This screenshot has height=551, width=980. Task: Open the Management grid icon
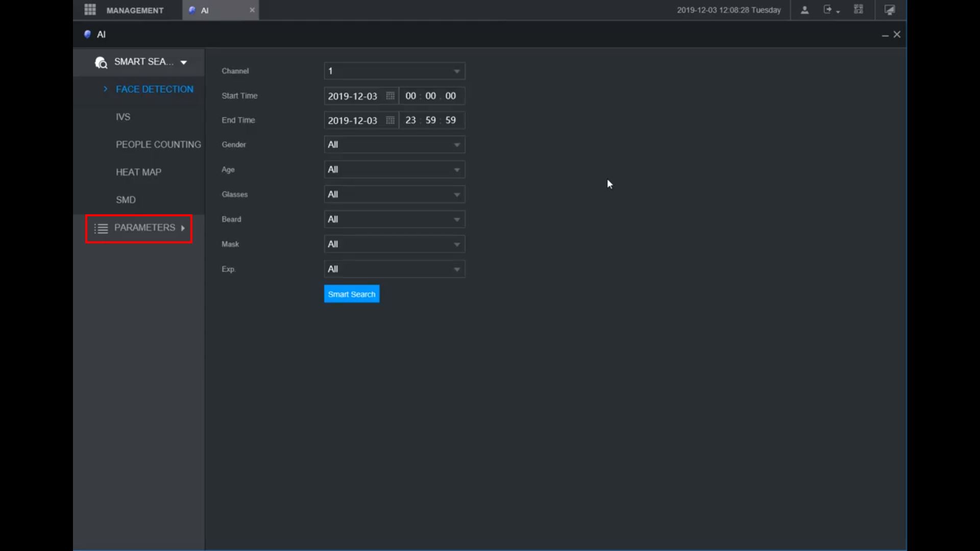90,10
